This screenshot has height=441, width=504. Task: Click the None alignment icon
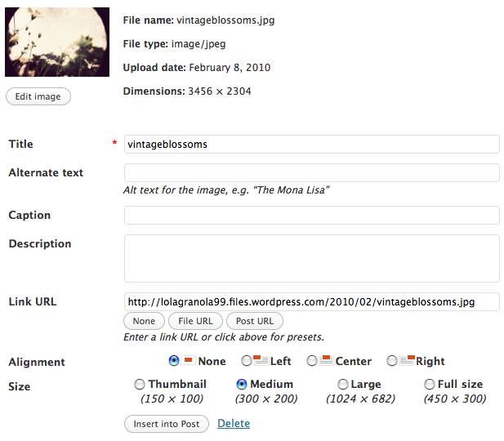tap(188, 360)
